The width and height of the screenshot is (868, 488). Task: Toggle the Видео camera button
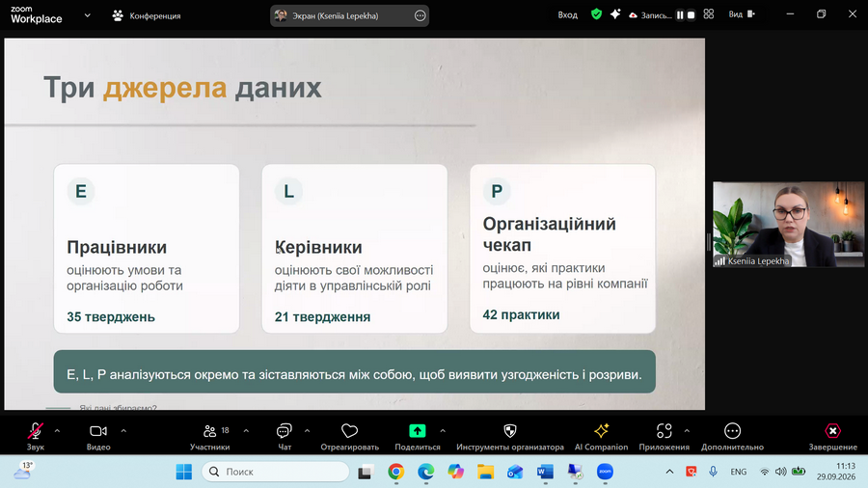(x=98, y=436)
